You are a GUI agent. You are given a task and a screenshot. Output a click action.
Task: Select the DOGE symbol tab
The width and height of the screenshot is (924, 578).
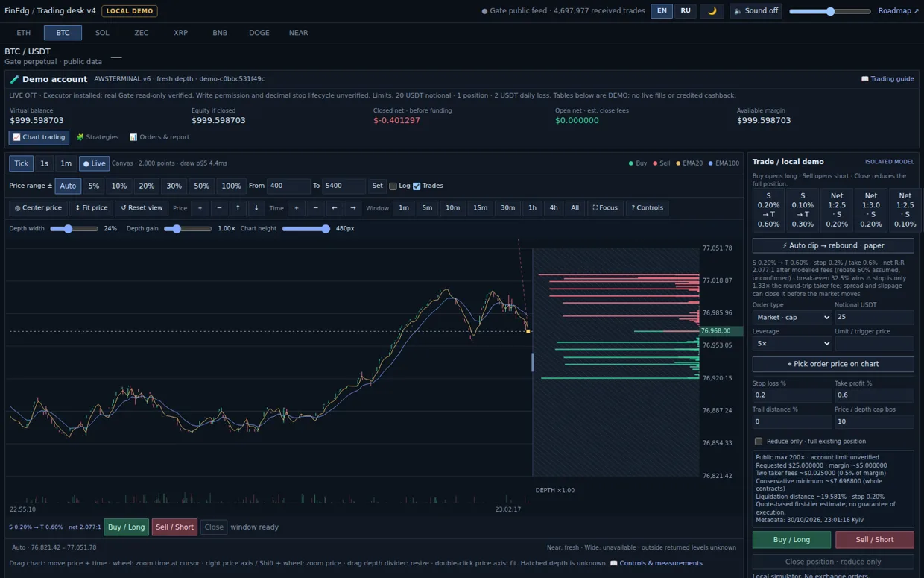pos(259,33)
